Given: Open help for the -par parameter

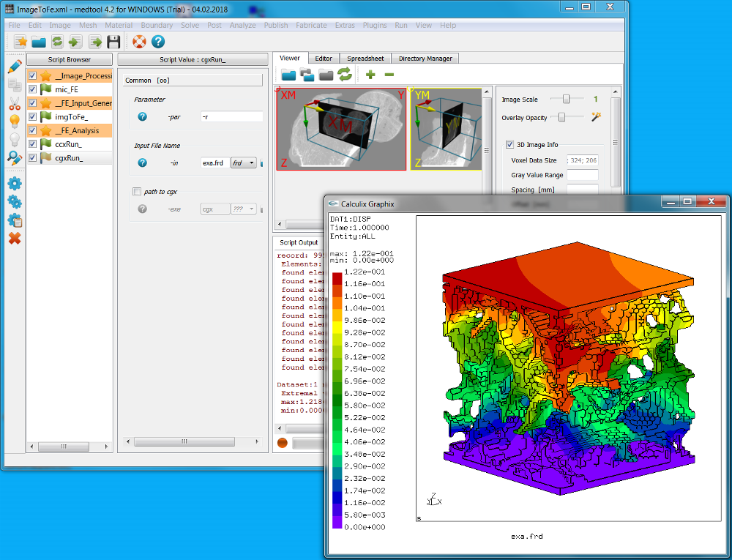Looking at the screenshot, I should [x=143, y=116].
